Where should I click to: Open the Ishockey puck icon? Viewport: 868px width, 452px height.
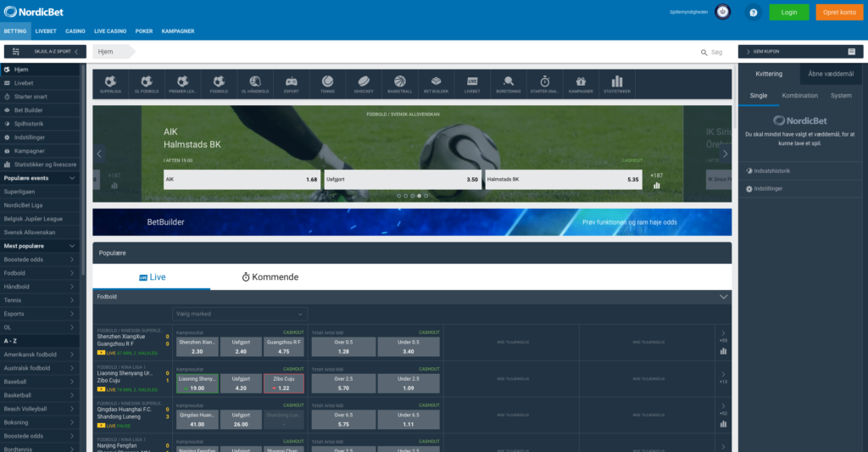364,84
